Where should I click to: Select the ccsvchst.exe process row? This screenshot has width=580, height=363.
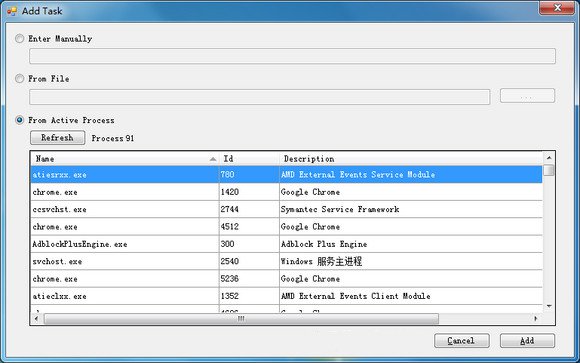tap(286, 209)
